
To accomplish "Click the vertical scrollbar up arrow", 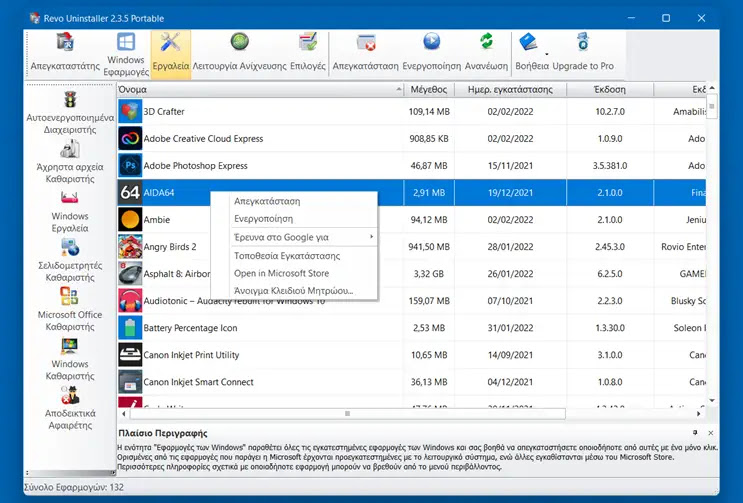I will tap(712, 89).
